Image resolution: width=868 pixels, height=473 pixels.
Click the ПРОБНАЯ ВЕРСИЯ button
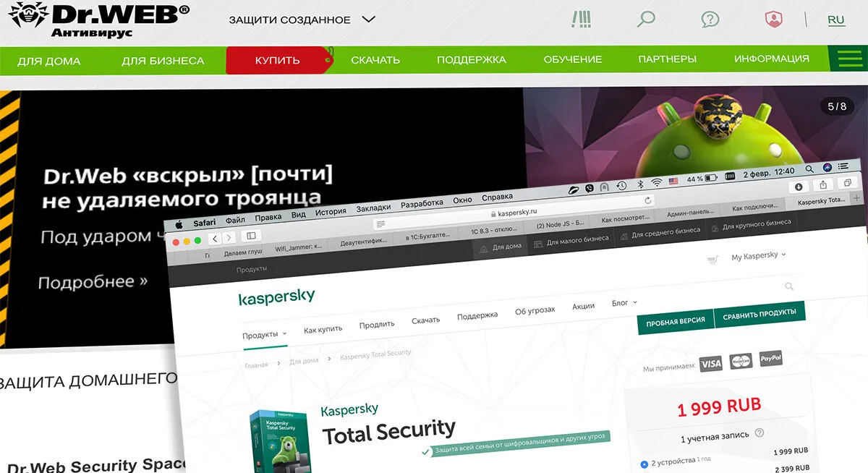pyautogui.click(x=675, y=319)
